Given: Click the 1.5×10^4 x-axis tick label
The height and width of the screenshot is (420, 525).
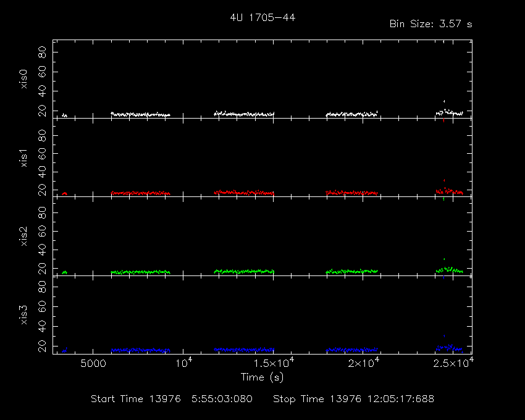Looking at the screenshot, I should 274,363.
